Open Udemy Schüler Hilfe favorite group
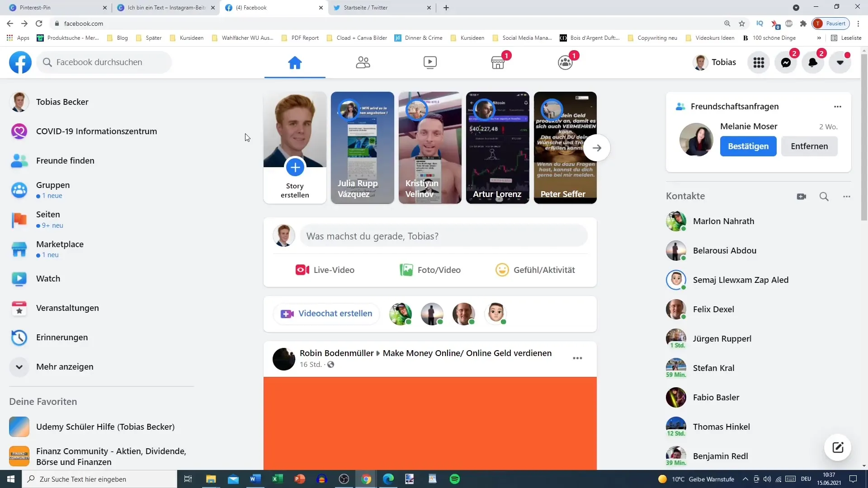Image resolution: width=868 pixels, height=488 pixels. pyautogui.click(x=102, y=427)
